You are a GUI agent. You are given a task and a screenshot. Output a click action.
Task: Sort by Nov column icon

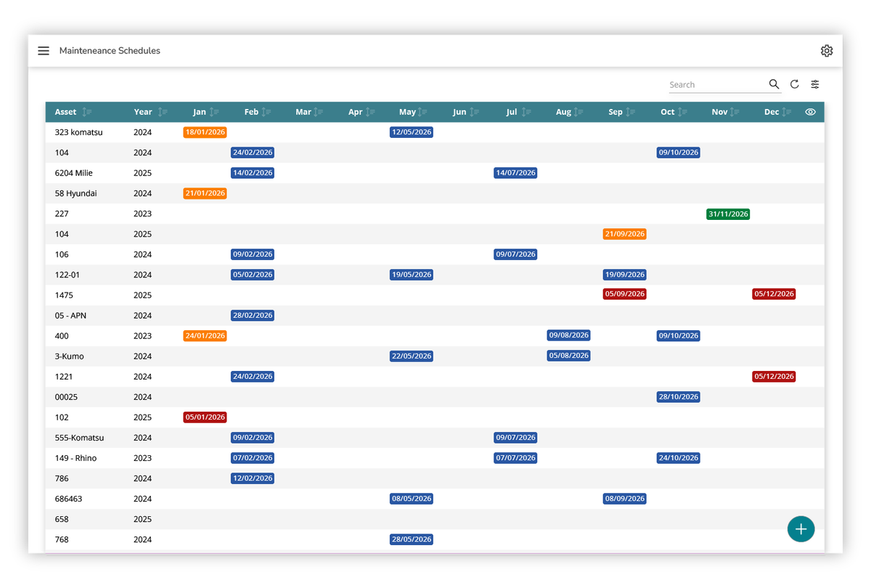(x=735, y=112)
